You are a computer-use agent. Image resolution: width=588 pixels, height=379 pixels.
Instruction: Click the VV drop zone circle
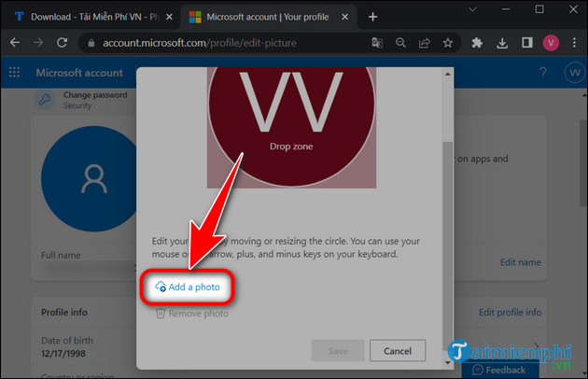tap(291, 126)
